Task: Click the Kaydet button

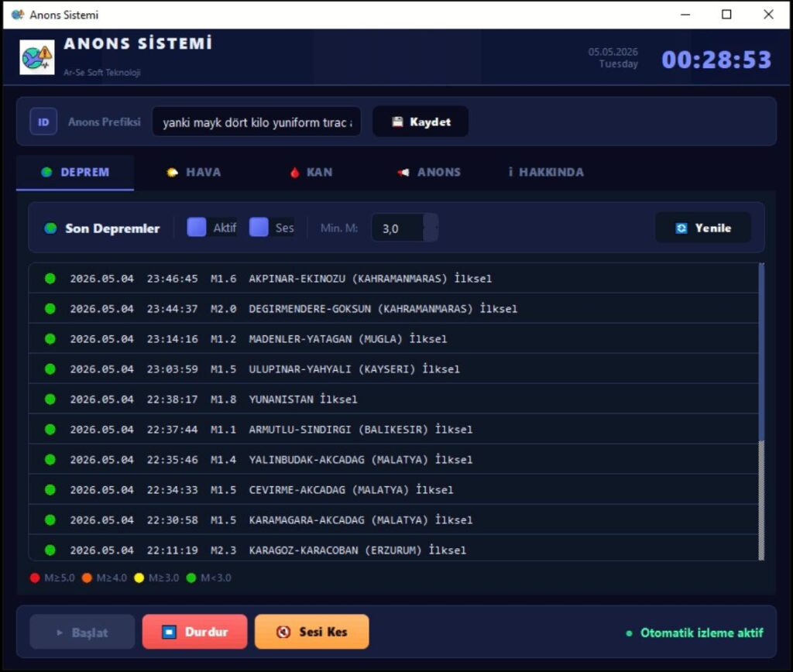Action: pyautogui.click(x=421, y=122)
